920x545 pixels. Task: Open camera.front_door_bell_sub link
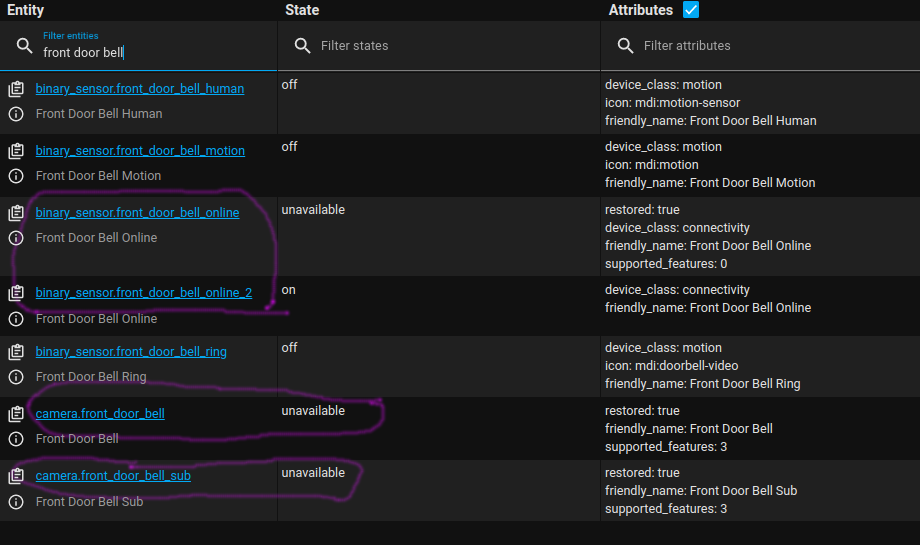coord(113,476)
